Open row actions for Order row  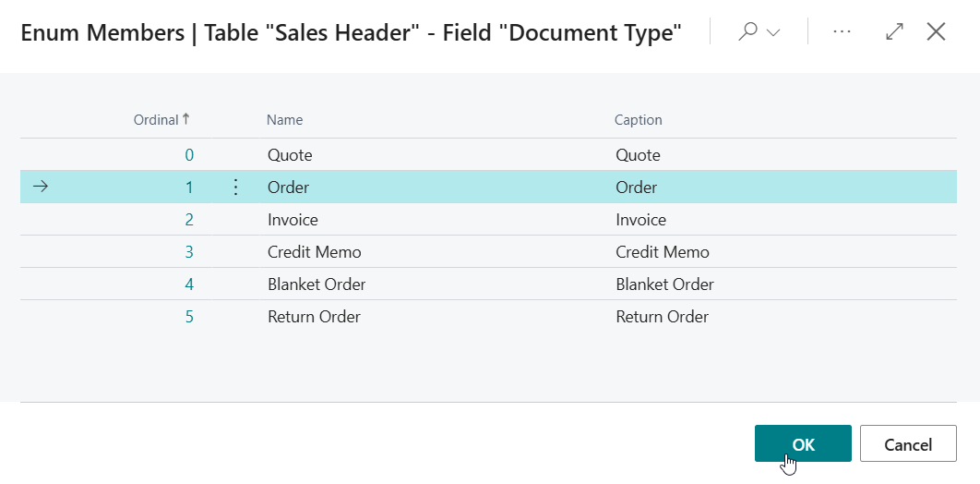235,188
